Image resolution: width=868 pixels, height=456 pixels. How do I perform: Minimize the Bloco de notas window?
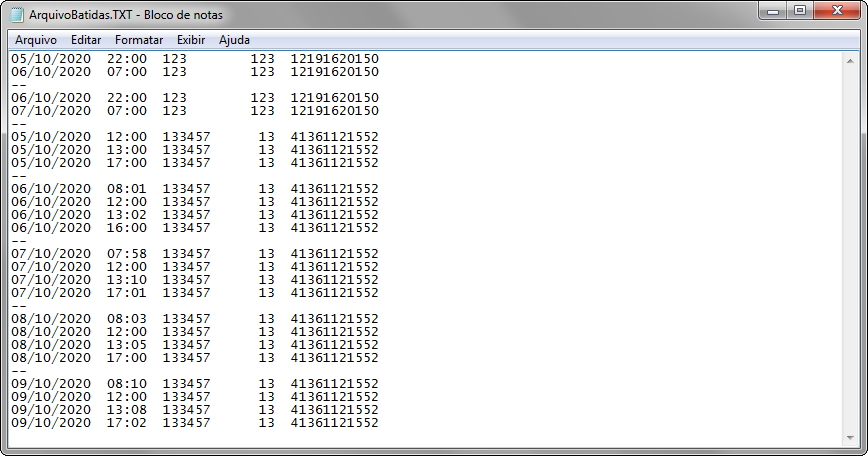point(773,11)
